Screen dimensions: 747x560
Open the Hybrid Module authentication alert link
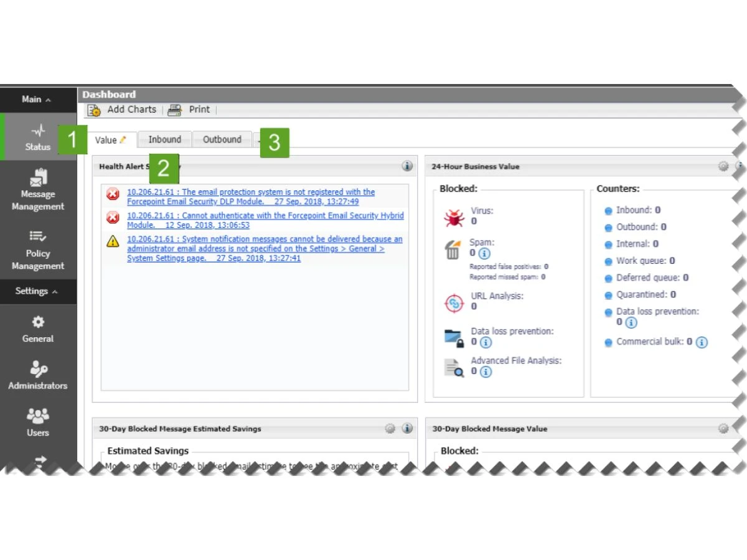coord(266,220)
